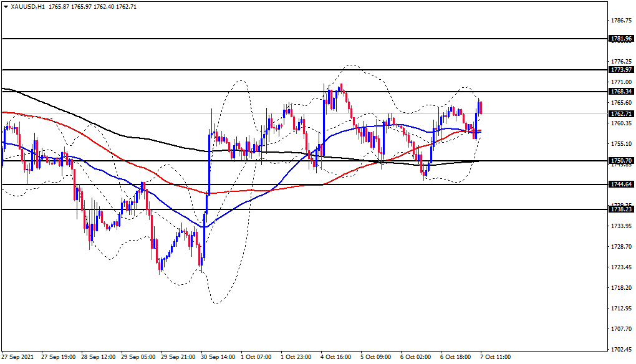Click the 27 Sep 2021 date label
This screenshot has width=636, height=364.
coord(17,357)
